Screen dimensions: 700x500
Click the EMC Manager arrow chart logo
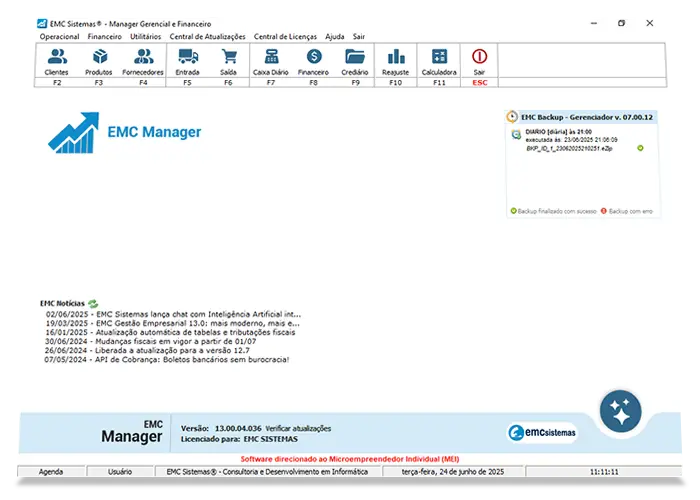74,133
